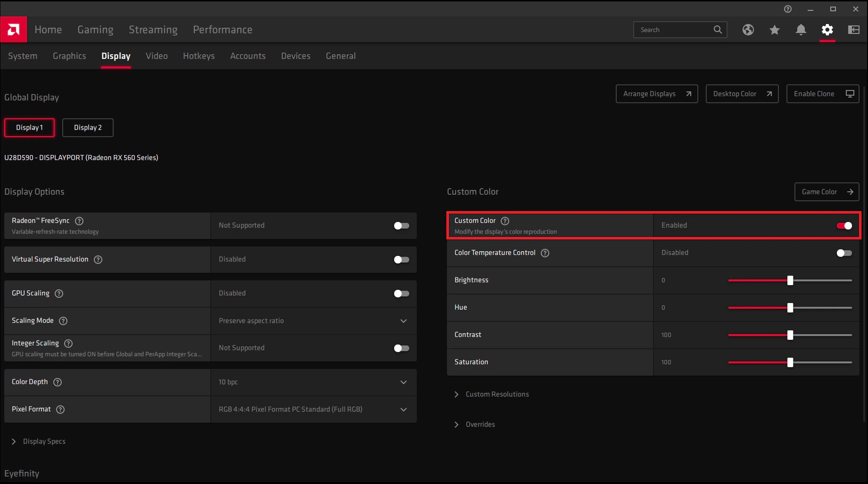
Task: Click the settings gear icon
Action: point(827,30)
